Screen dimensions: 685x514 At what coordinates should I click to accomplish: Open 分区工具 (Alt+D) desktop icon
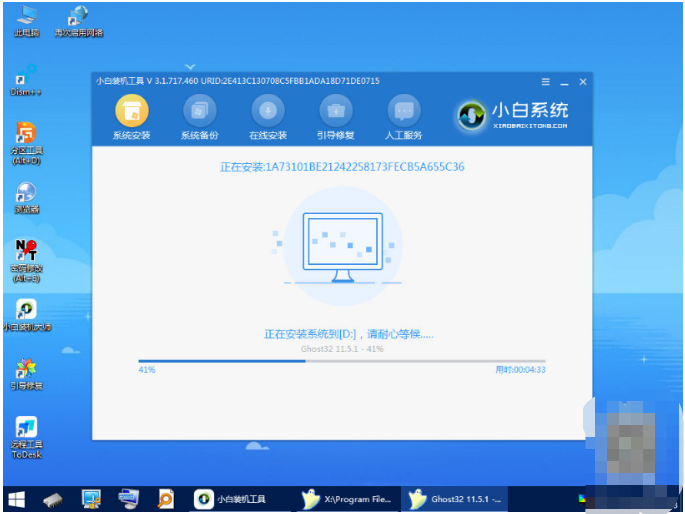coord(26,144)
